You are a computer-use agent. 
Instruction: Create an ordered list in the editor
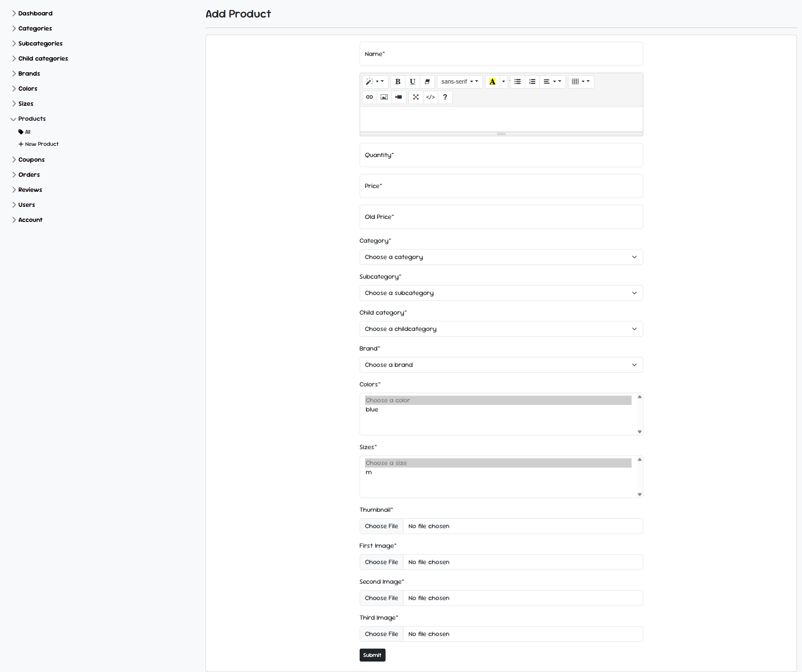coord(532,81)
